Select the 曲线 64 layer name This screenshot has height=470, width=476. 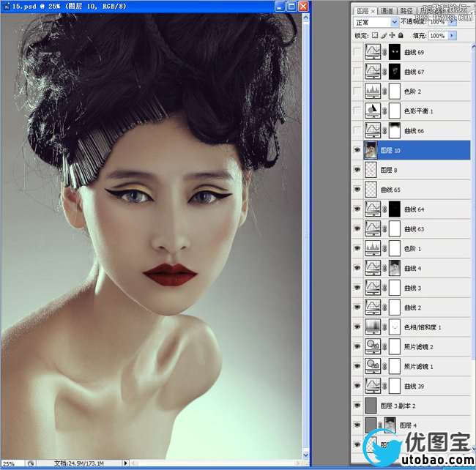click(x=414, y=209)
